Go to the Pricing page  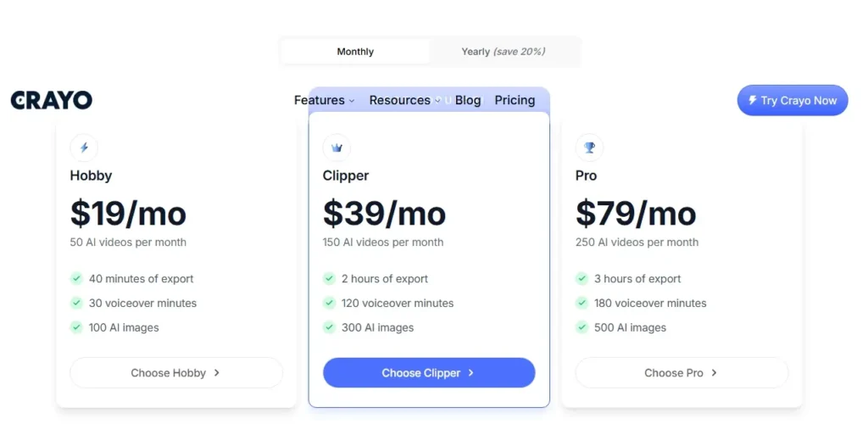click(x=515, y=100)
